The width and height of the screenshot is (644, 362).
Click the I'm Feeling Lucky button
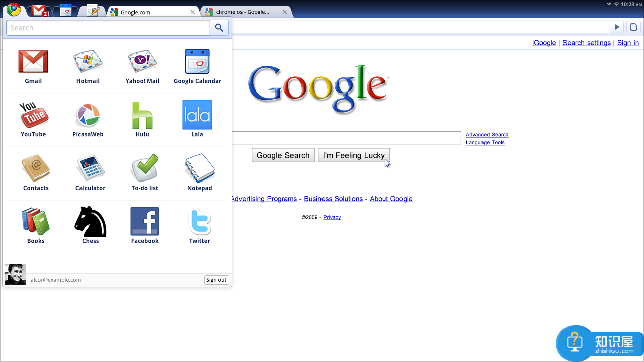click(354, 155)
